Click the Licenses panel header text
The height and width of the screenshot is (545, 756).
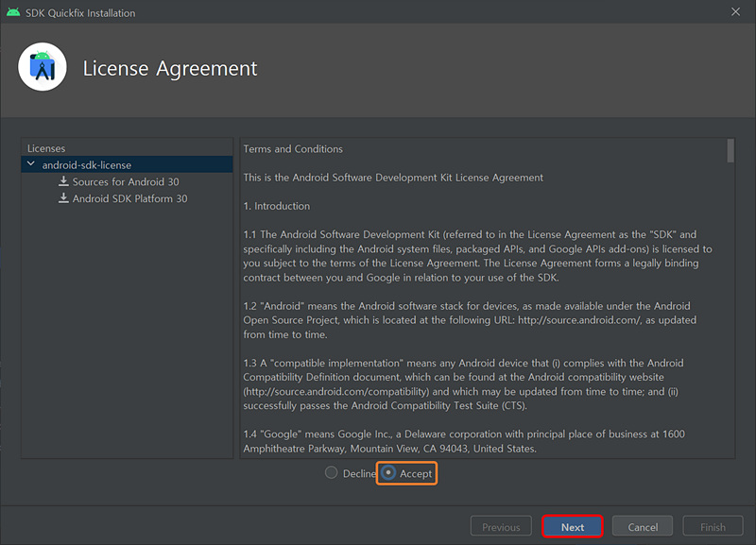pos(46,148)
